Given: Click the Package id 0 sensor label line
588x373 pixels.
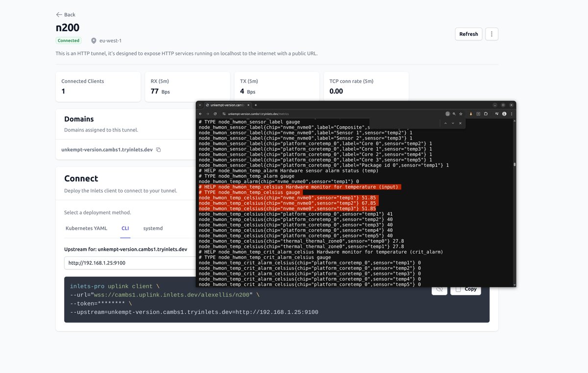Looking at the screenshot, I should (x=323, y=165).
